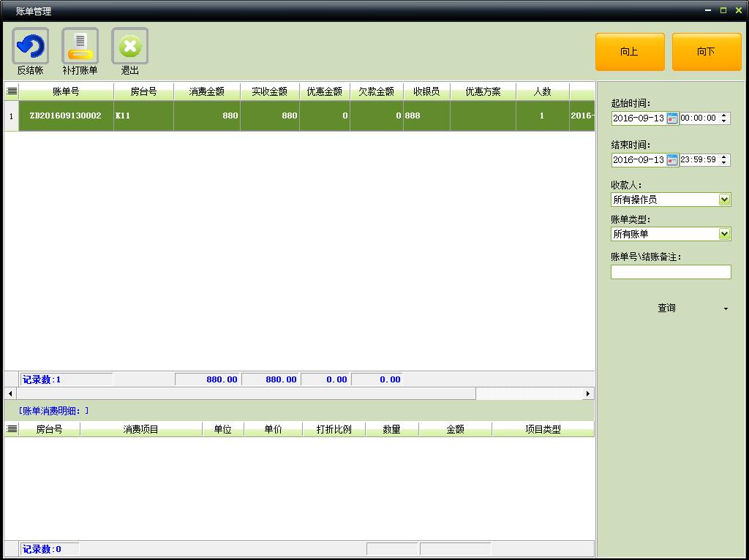Click the end time field 23:59:59

click(x=699, y=159)
